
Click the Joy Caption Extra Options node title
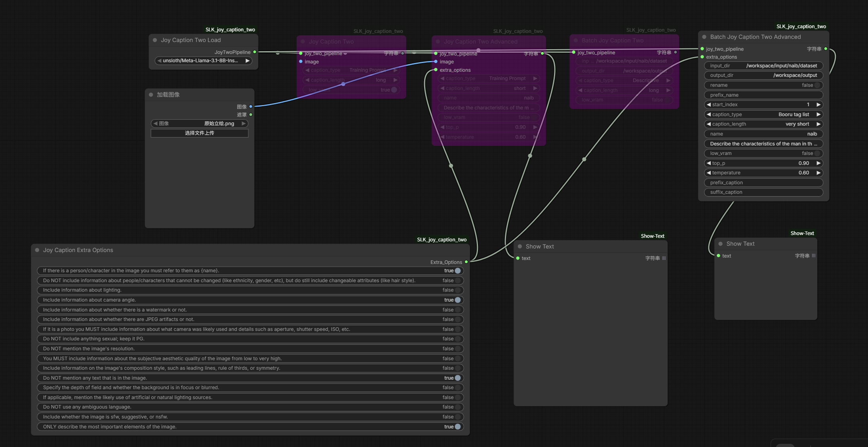click(78, 250)
